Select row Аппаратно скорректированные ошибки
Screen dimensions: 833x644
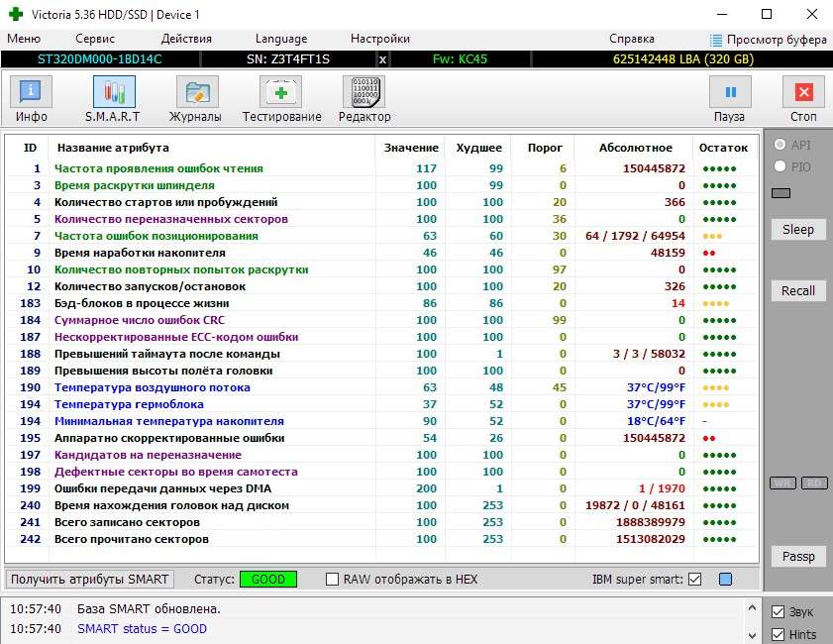381,438
